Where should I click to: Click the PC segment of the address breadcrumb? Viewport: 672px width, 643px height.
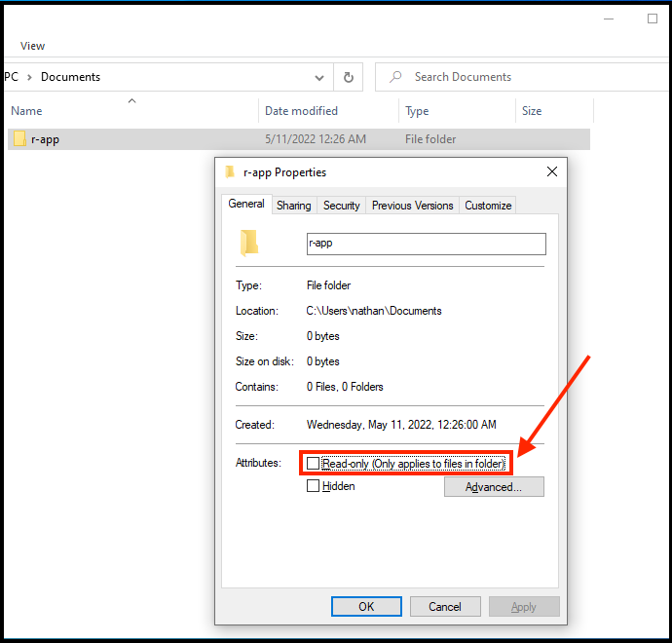pos(12,77)
